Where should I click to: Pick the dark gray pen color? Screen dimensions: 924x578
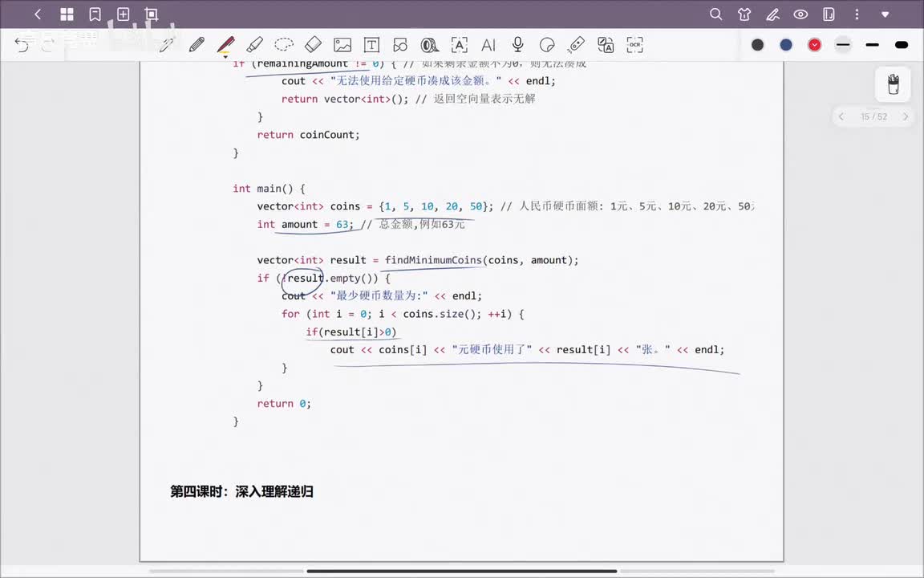(758, 45)
